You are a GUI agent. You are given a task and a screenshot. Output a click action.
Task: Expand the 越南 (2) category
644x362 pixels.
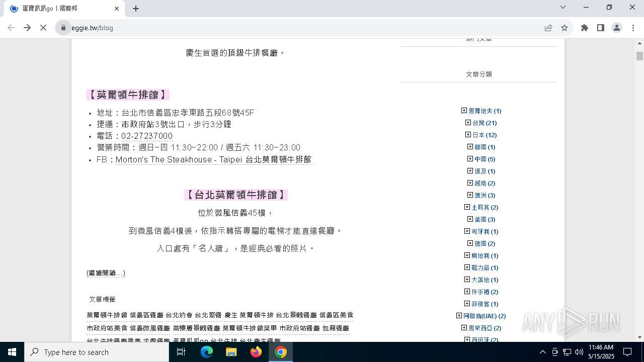coord(470,183)
